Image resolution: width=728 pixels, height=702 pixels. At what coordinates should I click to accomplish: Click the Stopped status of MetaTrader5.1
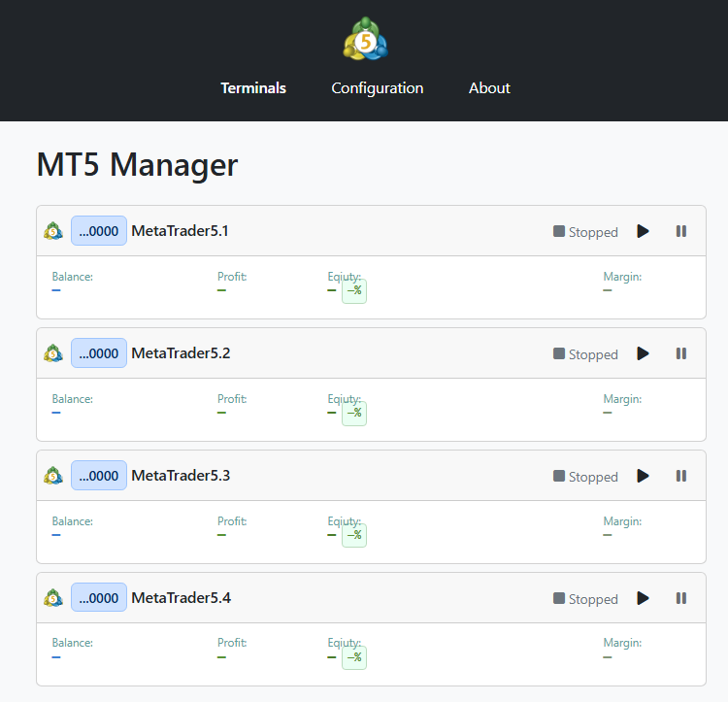tap(585, 232)
